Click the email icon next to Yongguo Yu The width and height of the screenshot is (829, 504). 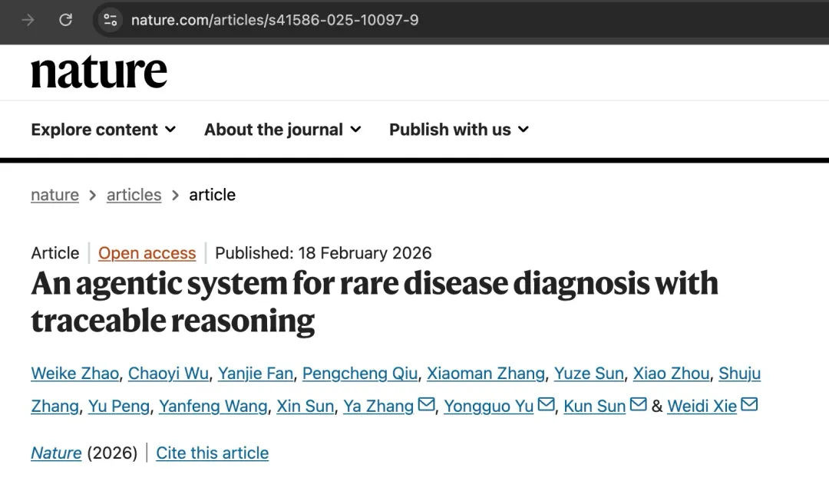click(547, 405)
